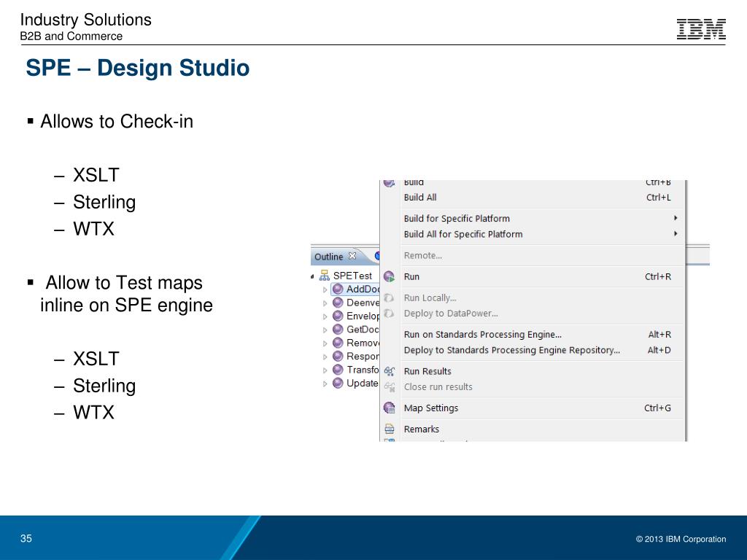The height and width of the screenshot is (560, 747).
Task: Click 'Sterling' under Allow to Test maps
Action: tap(104, 386)
